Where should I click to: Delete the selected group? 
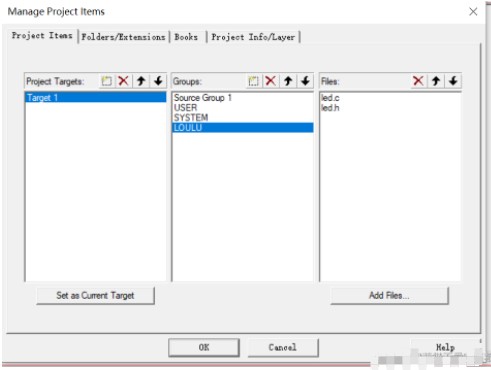[x=271, y=81]
